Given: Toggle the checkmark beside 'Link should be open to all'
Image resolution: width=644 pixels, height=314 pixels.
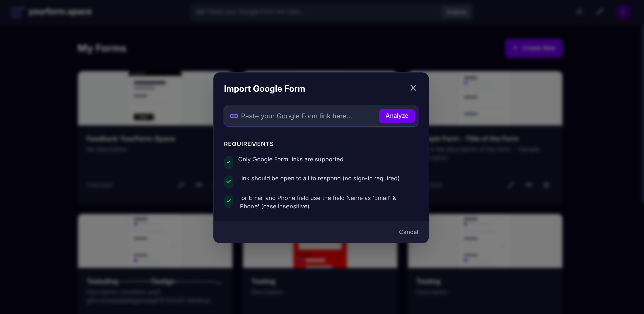Looking at the screenshot, I should point(228,182).
